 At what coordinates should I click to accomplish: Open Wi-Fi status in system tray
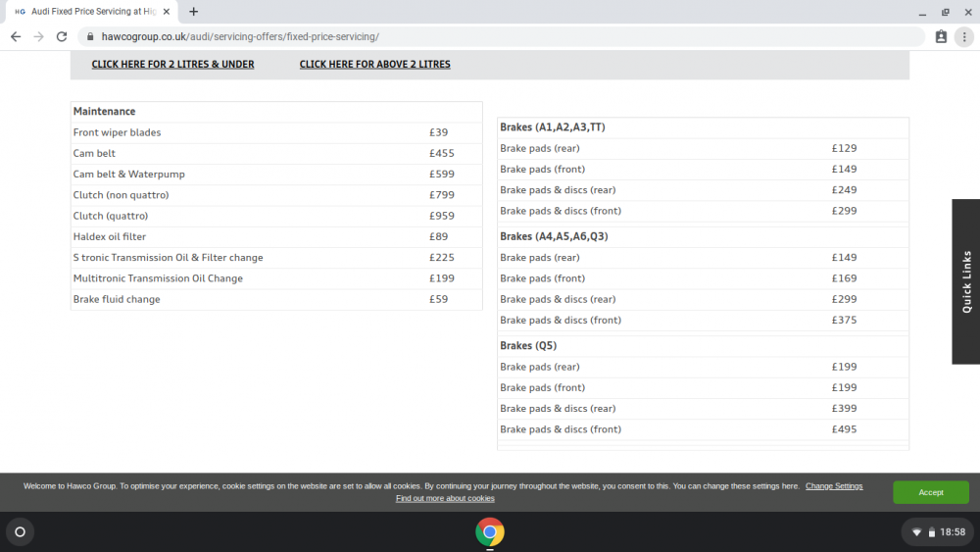pos(916,532)
